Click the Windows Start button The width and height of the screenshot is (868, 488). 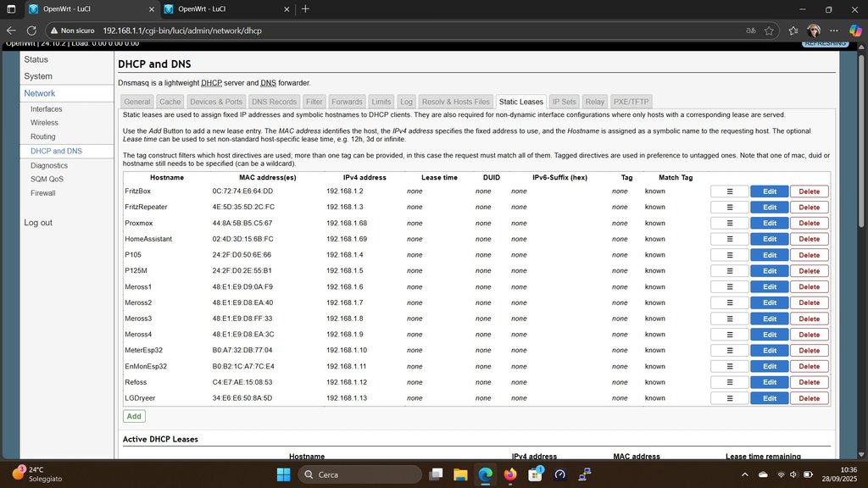click(283, 474)
